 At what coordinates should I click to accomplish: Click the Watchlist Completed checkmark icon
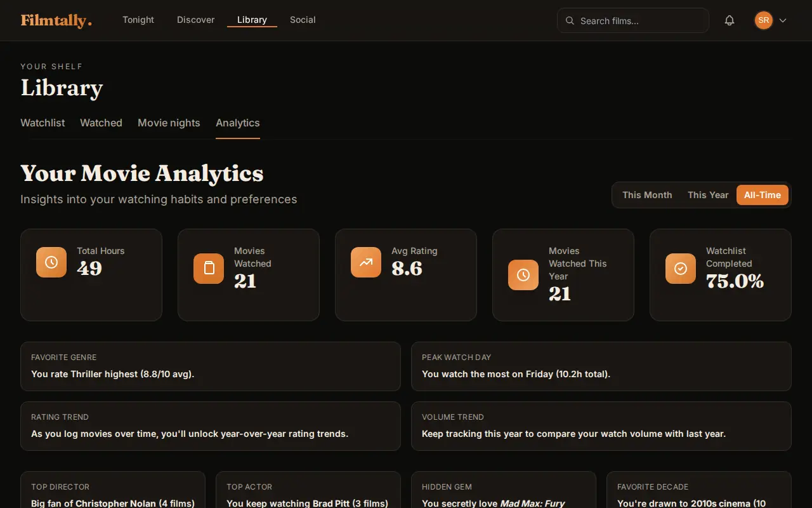(x=681, y=269)
